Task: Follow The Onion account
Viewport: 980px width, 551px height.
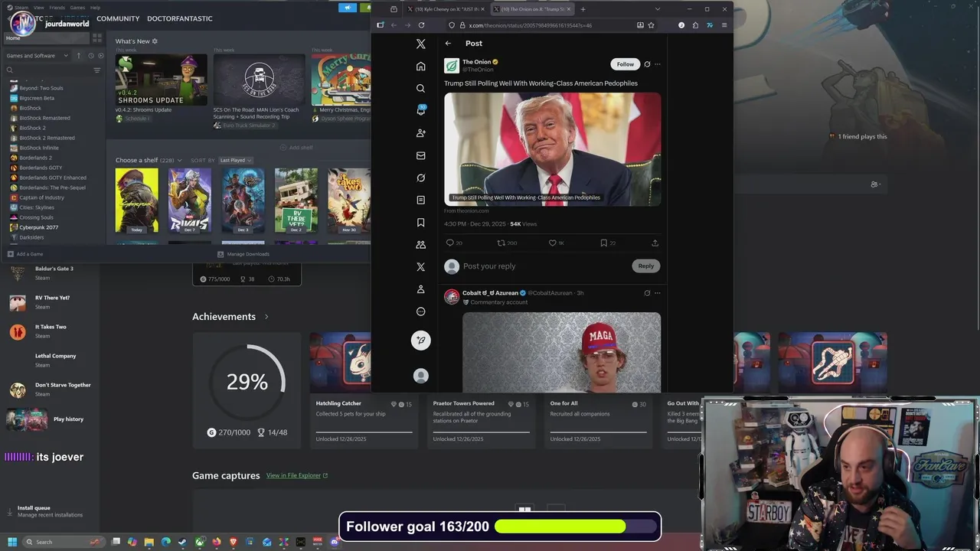Action: coord(626,64)
